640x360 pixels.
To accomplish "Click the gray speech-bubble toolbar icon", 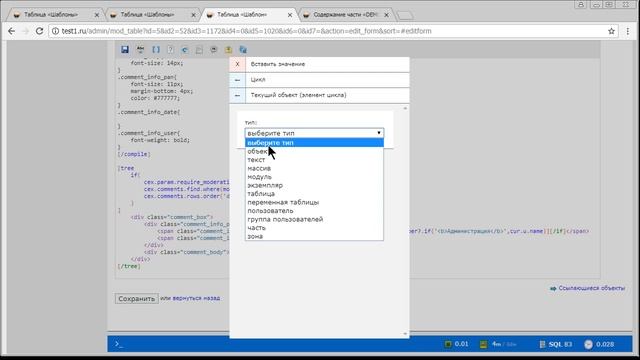I will click(213, 49).
